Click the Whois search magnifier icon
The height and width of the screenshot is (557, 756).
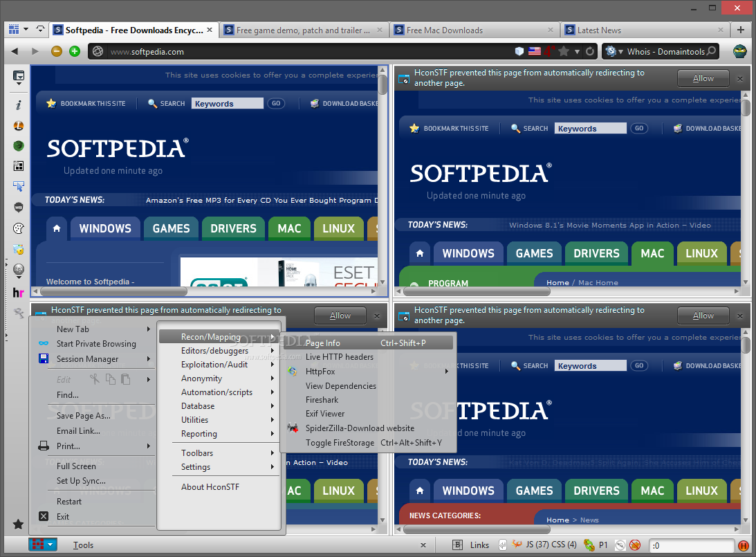tap(711, 51)
